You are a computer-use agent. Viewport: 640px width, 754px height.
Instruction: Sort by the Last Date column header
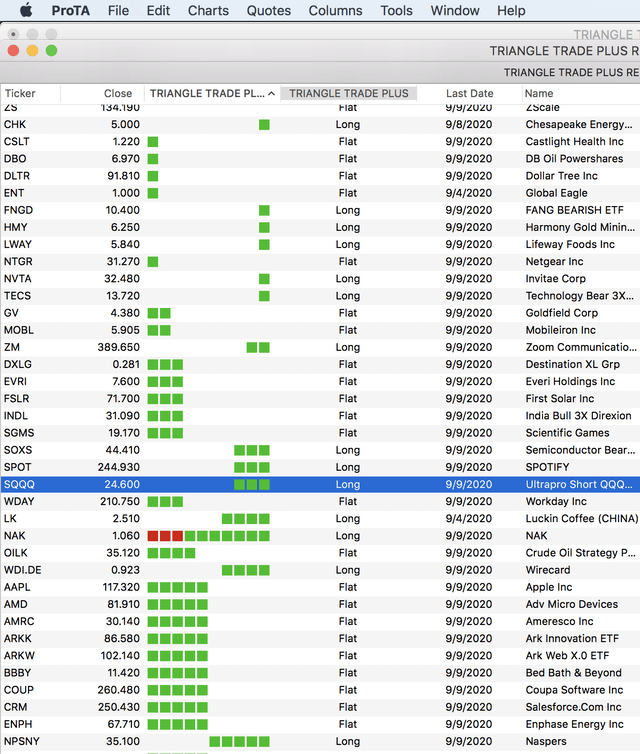(x=469, y=93)
